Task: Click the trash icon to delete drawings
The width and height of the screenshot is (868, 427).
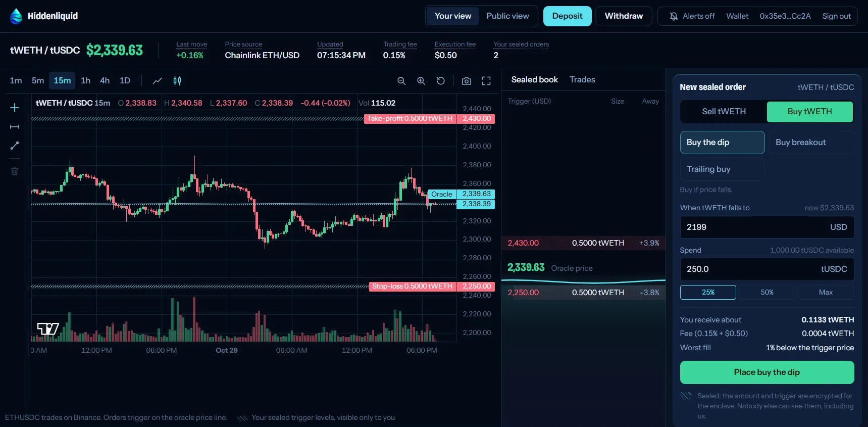Action: (15, 171)
